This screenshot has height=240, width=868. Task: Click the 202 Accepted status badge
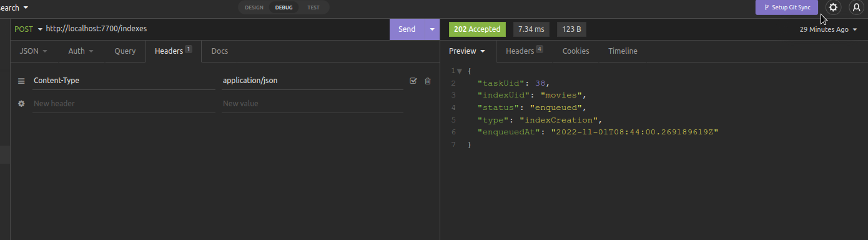pyautogui.click(x=477, y=29)
